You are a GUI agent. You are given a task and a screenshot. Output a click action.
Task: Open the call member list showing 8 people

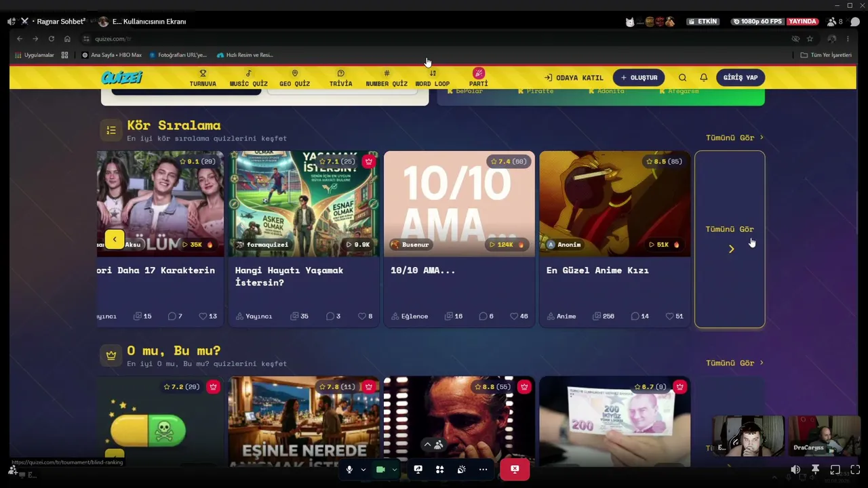tap(835, 22)
